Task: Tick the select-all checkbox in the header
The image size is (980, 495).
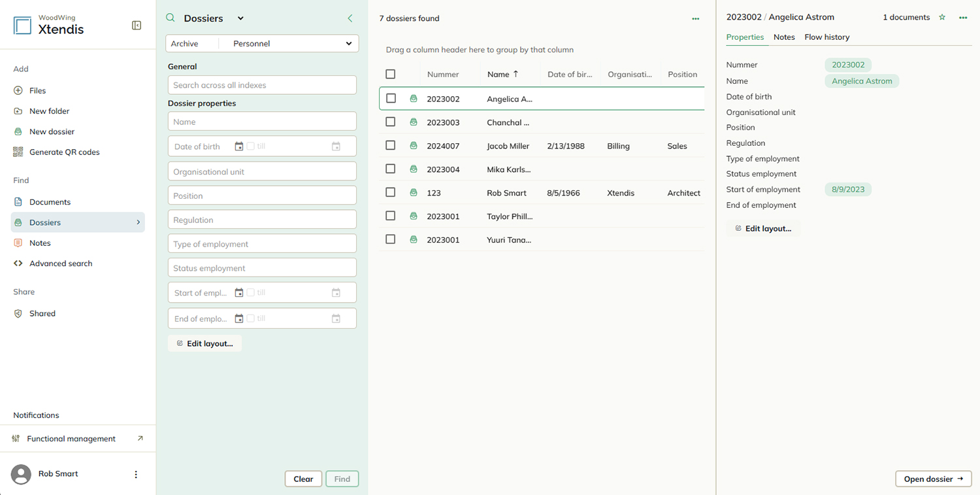Action: tap(391, 75)
